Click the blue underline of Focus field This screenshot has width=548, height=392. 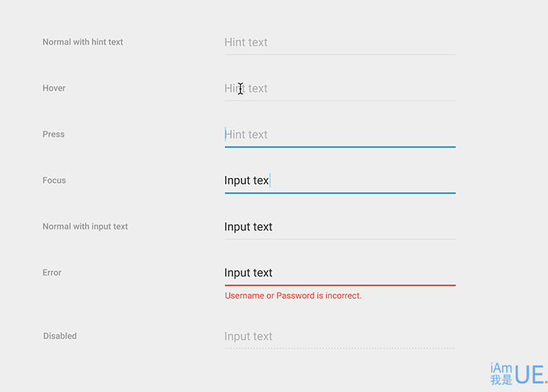(x=340, y=193)
